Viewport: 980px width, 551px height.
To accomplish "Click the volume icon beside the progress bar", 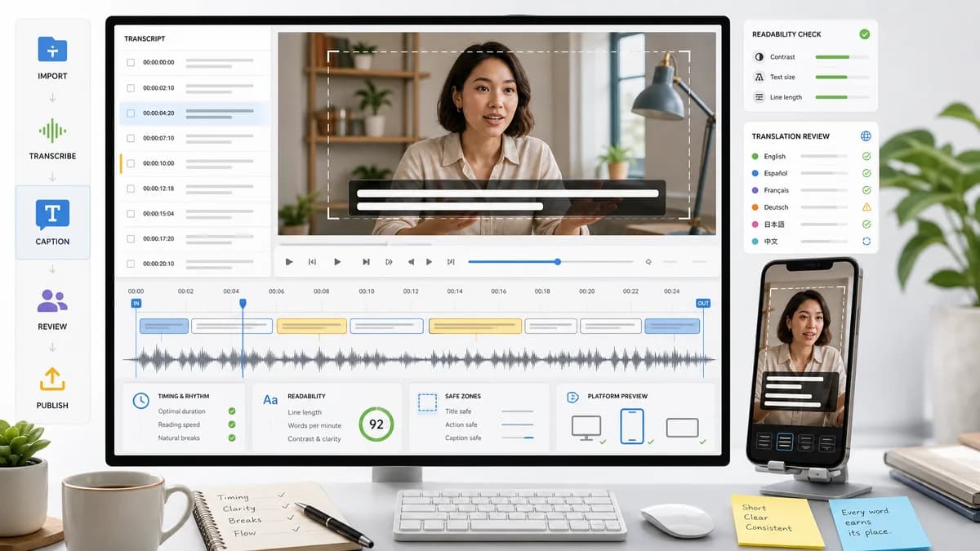I will (648, 262).
